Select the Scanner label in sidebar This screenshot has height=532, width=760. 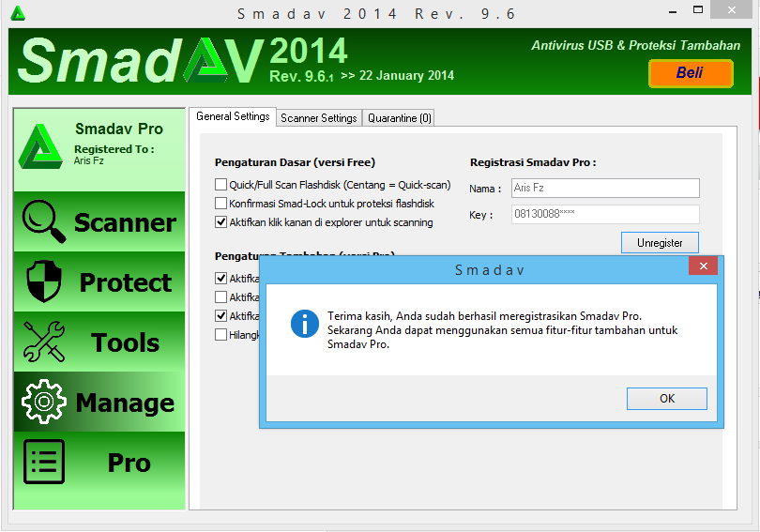(125, 223)
